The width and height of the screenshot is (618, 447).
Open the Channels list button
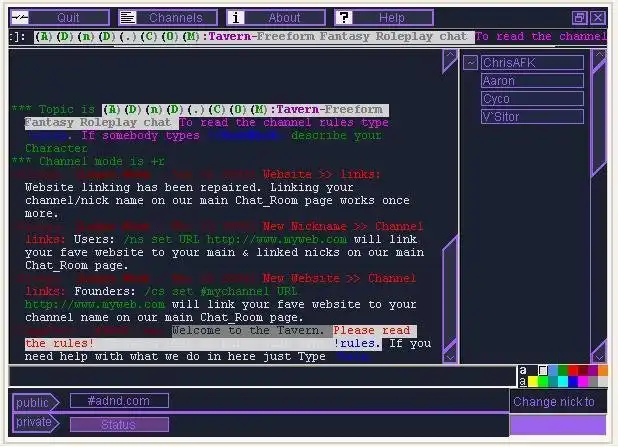(x=168, y=17)
